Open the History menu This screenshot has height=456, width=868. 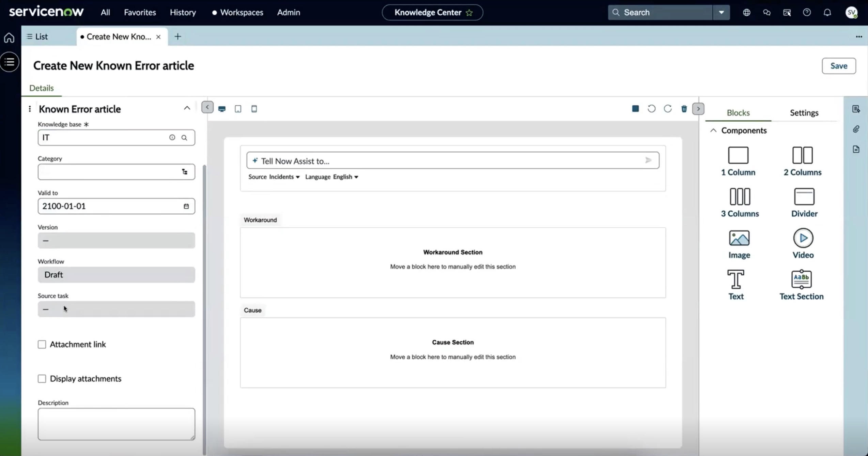[x=183, y=12]
